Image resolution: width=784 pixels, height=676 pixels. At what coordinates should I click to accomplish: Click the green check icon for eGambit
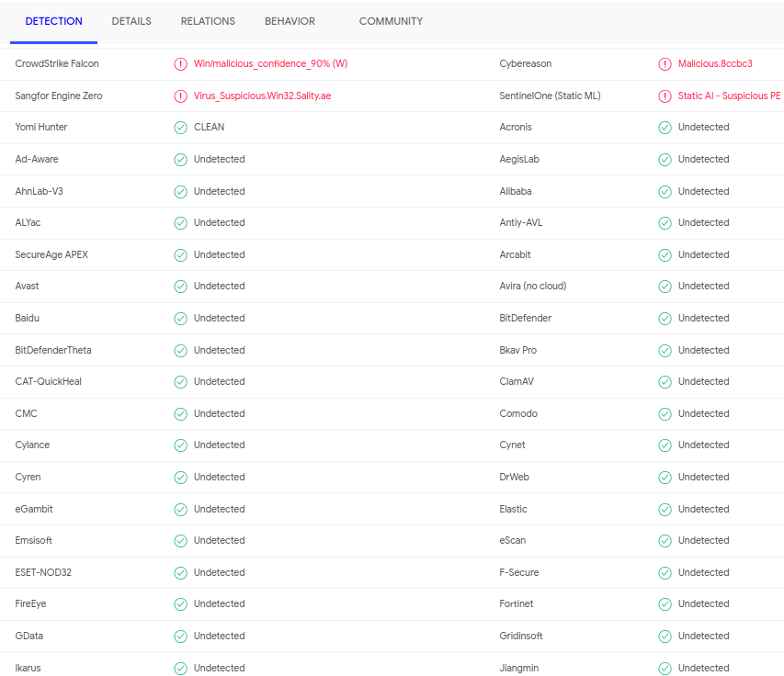[180, 509]
